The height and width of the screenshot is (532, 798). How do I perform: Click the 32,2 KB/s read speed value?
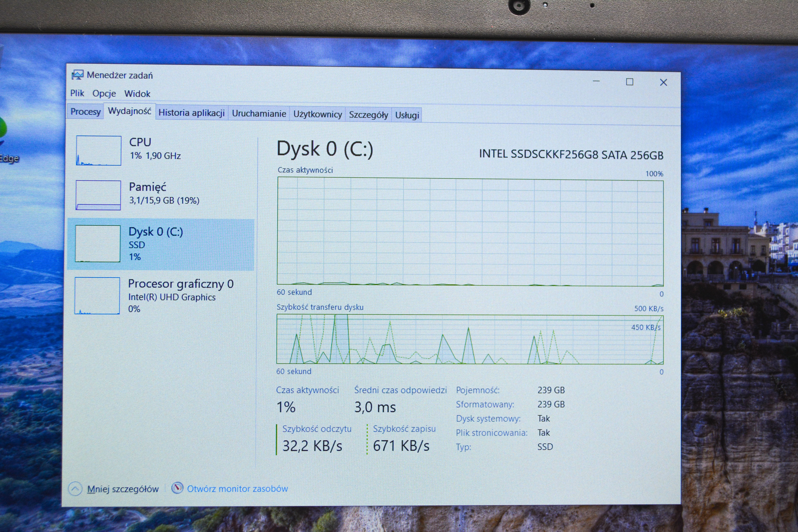coord(312,446)
